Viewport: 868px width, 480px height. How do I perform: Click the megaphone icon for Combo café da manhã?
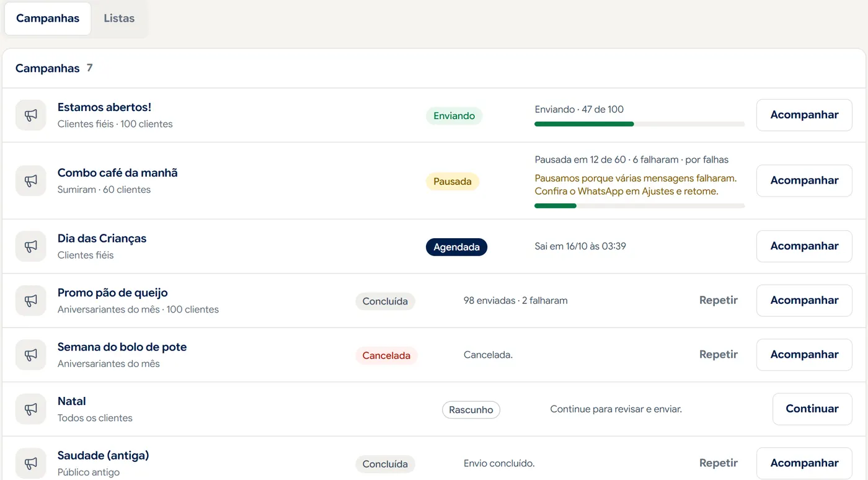[31, 180]
